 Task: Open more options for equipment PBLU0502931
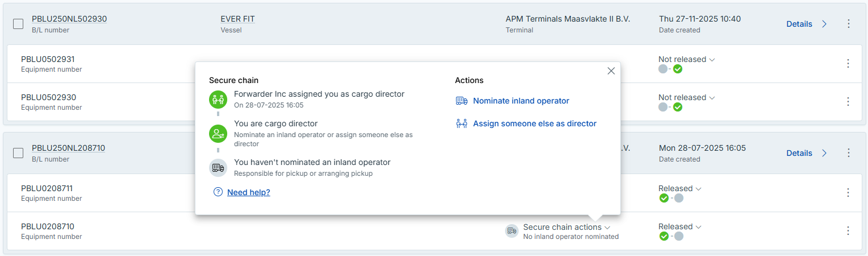[848, 64]
